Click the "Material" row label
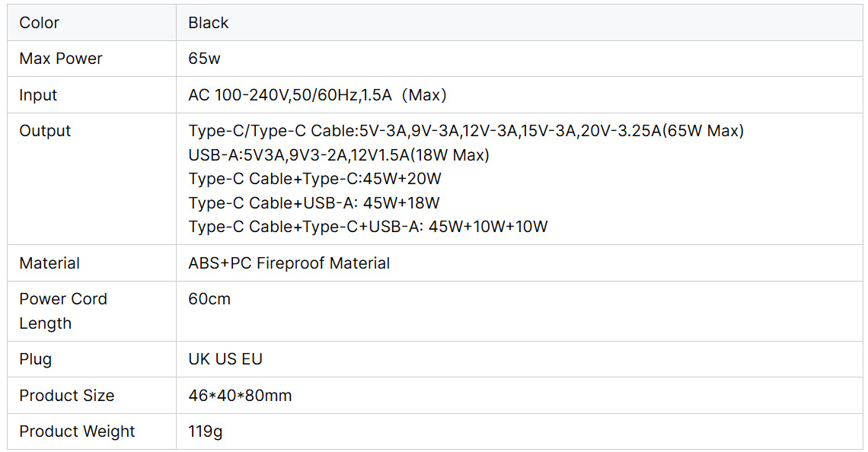 tap(49, 263)
